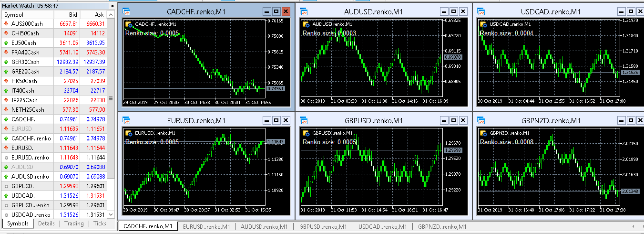Click the expert advisor icon inside CADCHF chart
The width and height of the screenshot is (644, 234).
click(129, 24)
